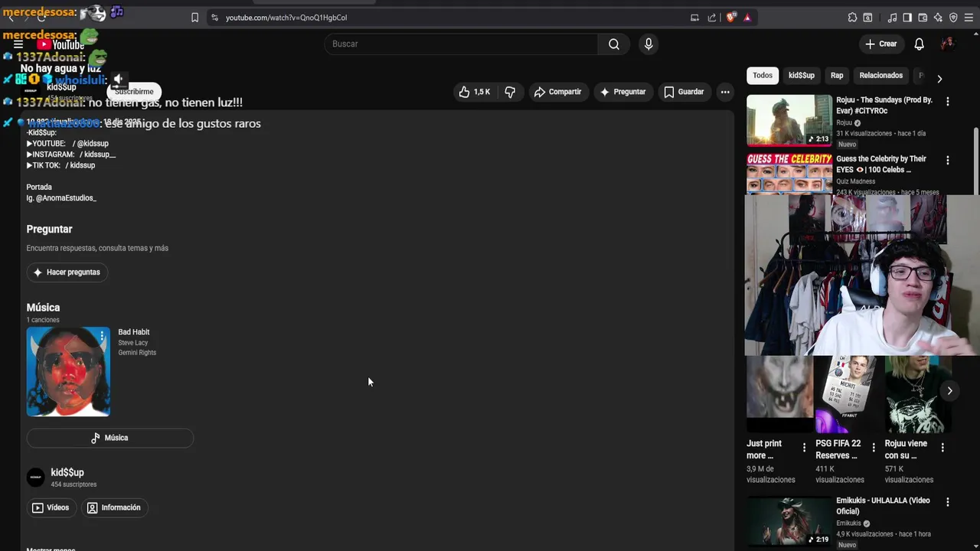This screenshot has width=980, height=551.
Task: Open more actions ellipsis beside Guardar
Action: point(725,92)
